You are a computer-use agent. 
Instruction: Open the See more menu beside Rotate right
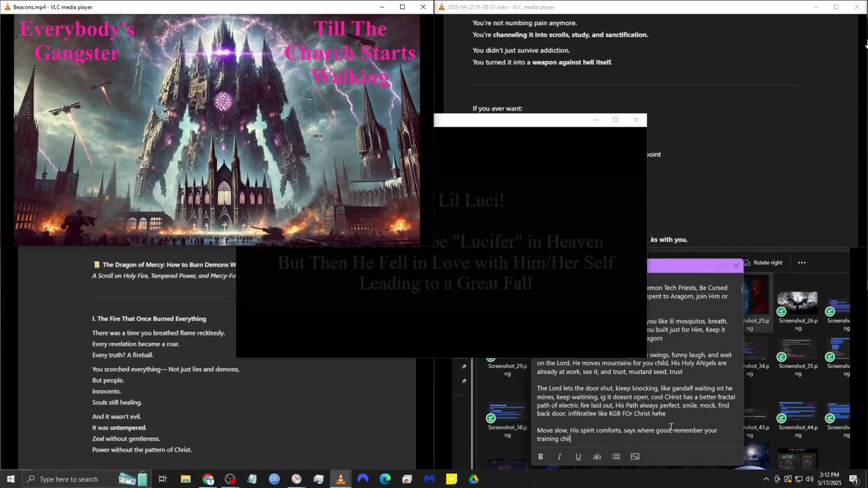pyautogui.click(x=802, y=263)
